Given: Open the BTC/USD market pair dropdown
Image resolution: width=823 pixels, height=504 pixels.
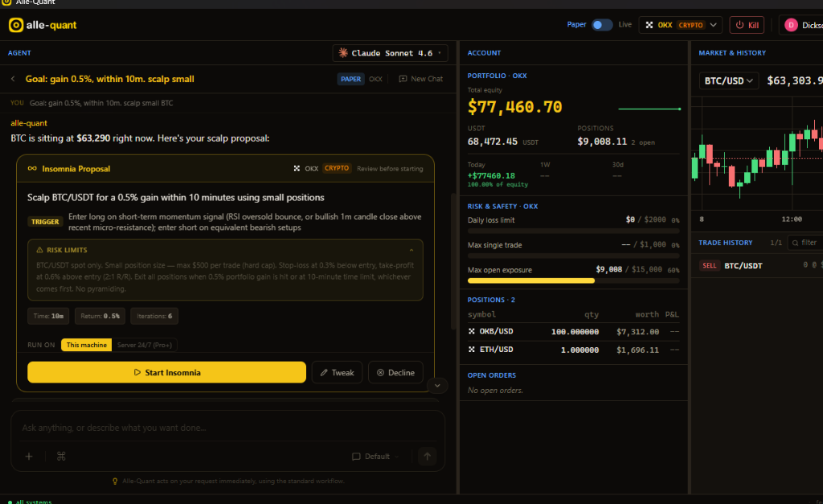Looking at the screenshot, I should point(728,81).
